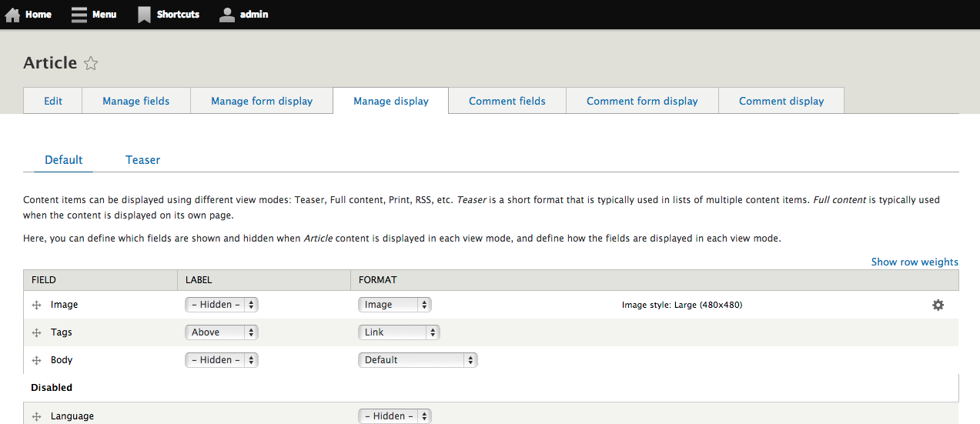This screenshot has width=980, height=424.
Task: Click the Shortcuts bookmark icon
Action: click(x=144, y=15)
